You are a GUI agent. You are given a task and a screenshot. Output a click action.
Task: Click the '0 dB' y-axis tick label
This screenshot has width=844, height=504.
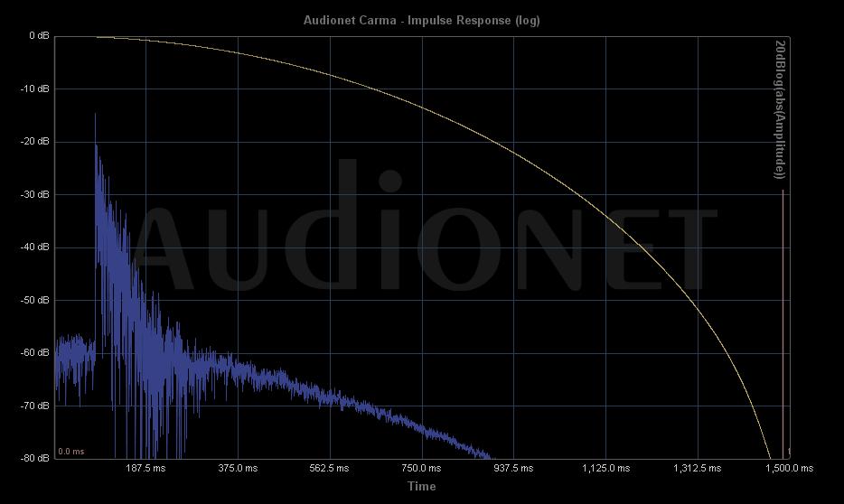38,36
